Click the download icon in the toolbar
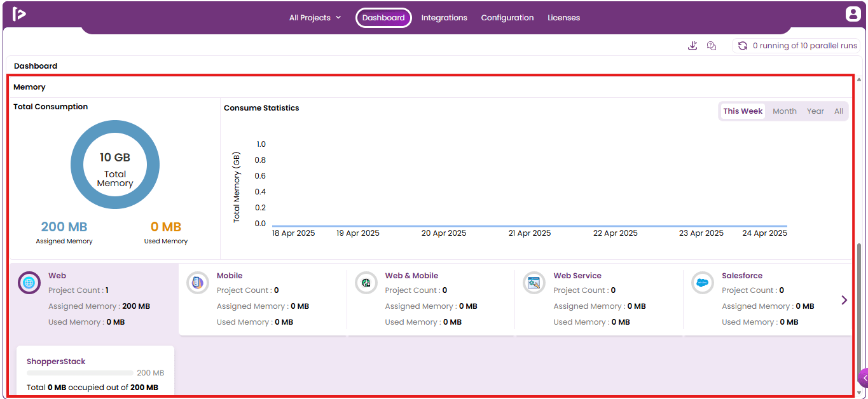The width and height of the screenshot is (868, 399). point(692,46)
